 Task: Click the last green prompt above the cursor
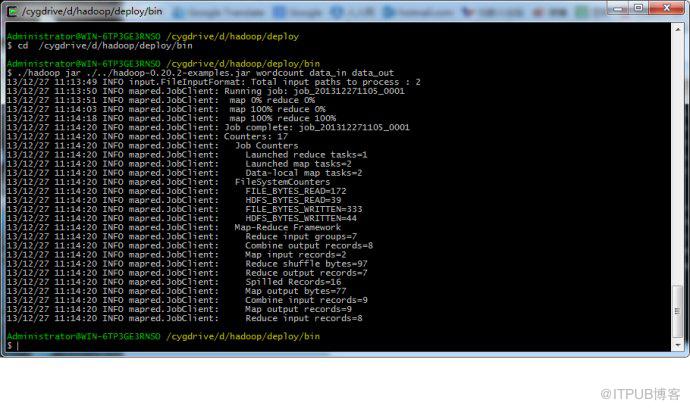coord(163,336)
